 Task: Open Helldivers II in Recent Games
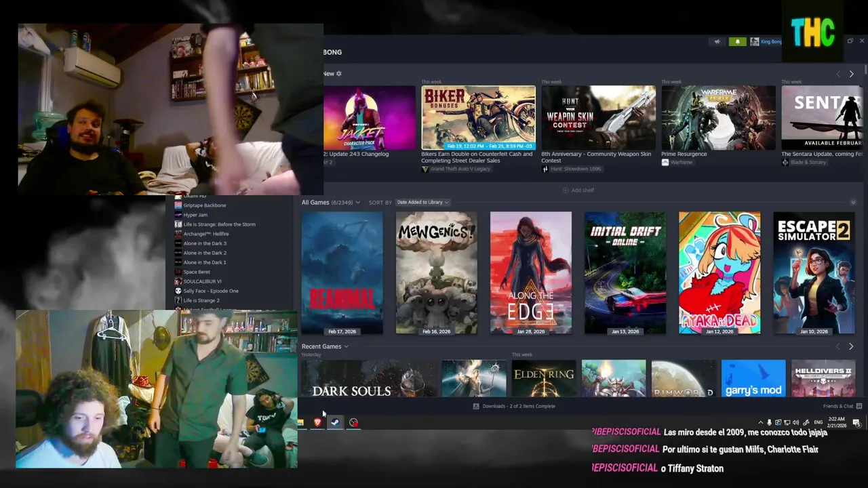(823, 378)
